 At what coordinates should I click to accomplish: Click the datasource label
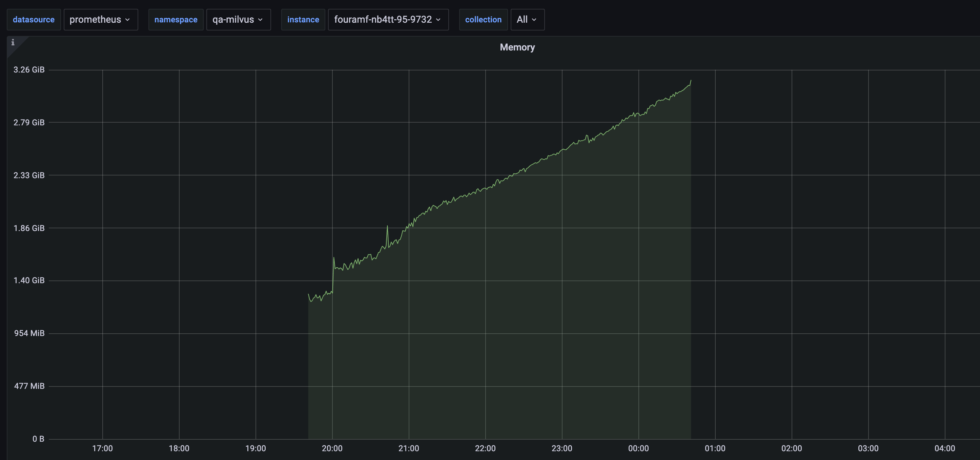pos(34,19)
